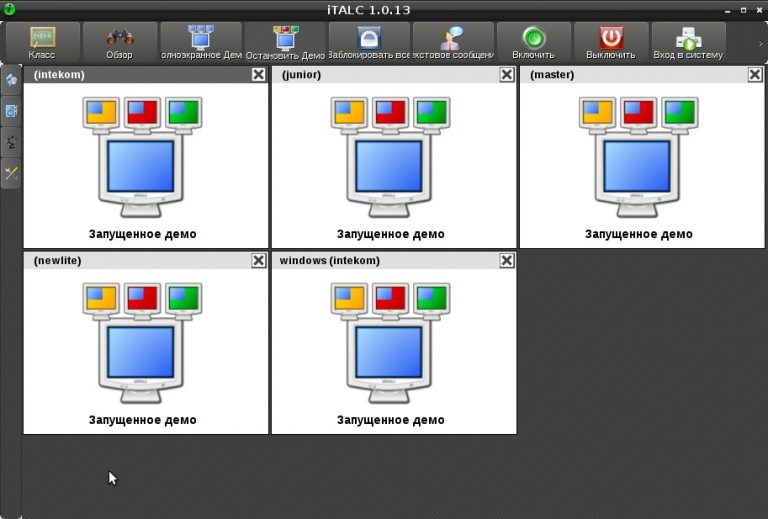Lock all computers with Заблокировать все

pos(369,42)
